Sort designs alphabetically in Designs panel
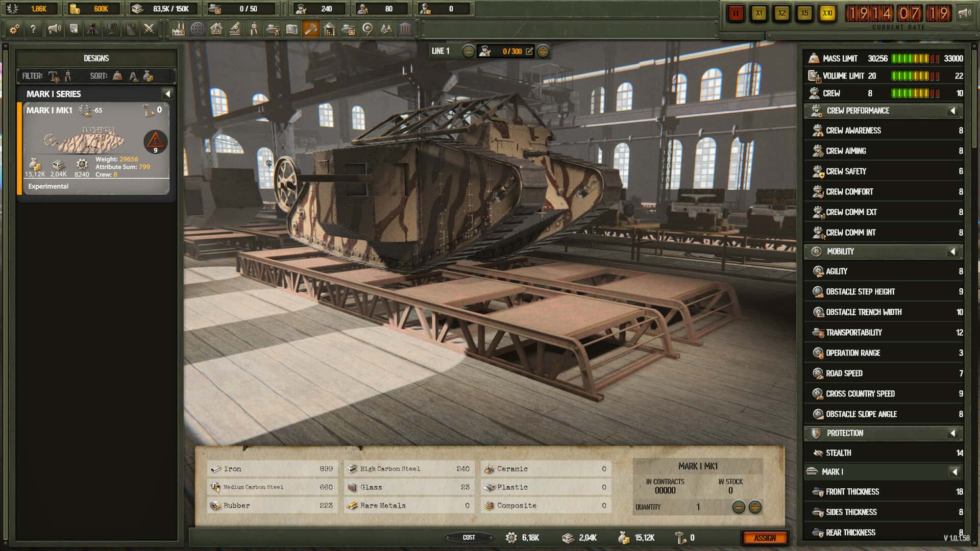Image resolution: width=980 pixels, height=551 pixels. 134,76
